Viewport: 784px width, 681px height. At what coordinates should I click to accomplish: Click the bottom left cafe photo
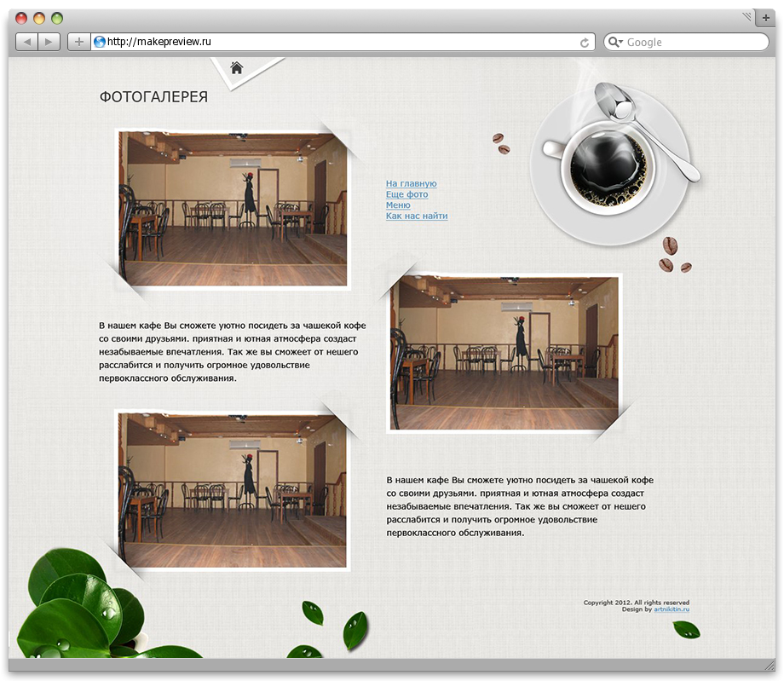(233, 490)
